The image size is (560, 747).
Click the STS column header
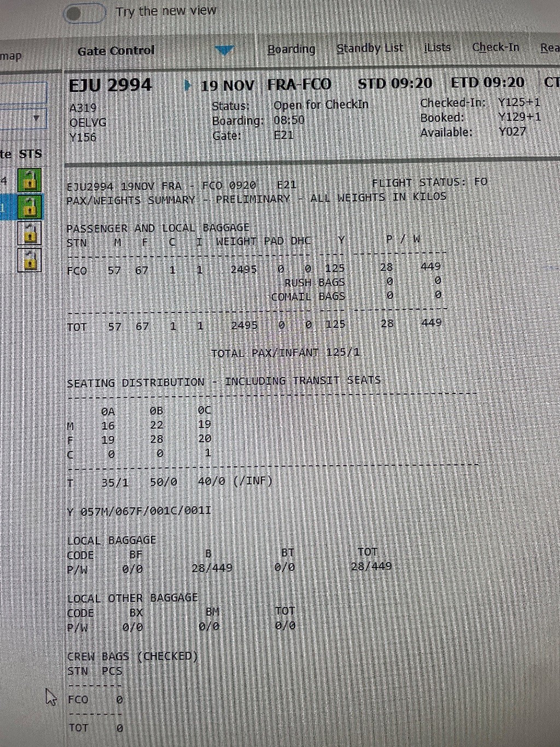30,154
